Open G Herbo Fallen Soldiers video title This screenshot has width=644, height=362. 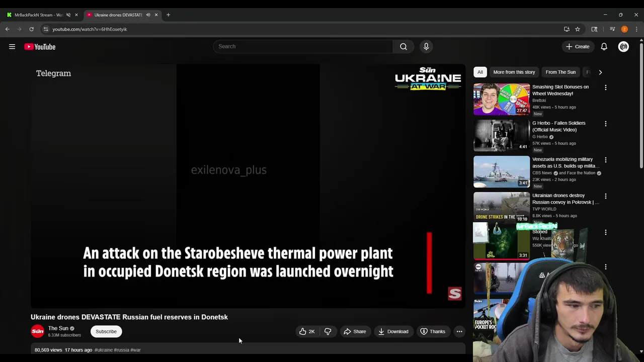[559, 126]
